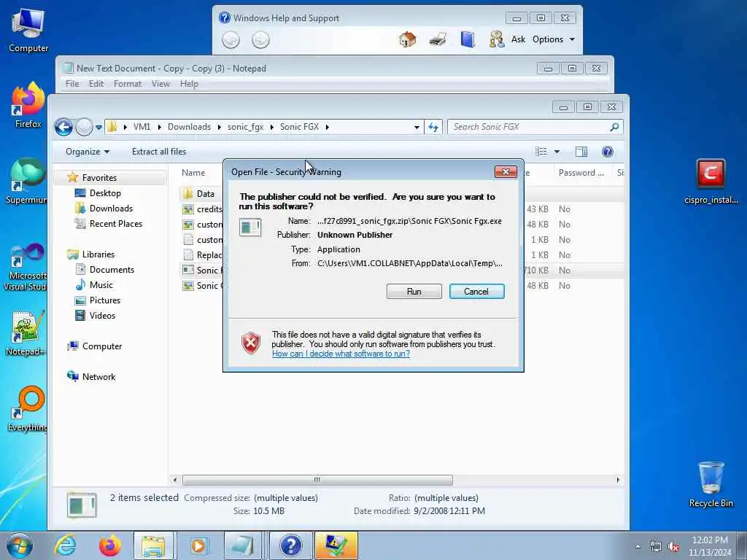
Task: Open Desktop in the navigation pane
Action: (x=105, y=192)
